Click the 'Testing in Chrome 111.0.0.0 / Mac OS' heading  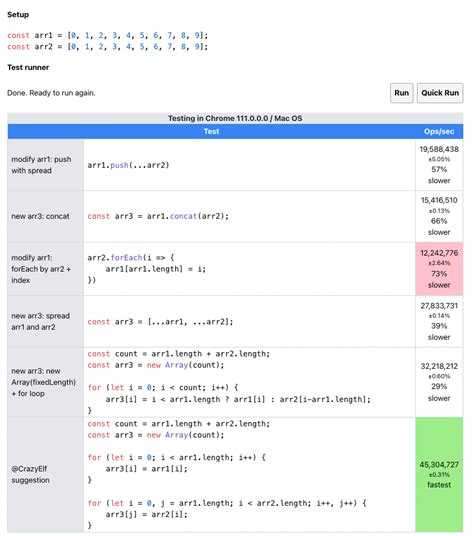tap(235, 118)
